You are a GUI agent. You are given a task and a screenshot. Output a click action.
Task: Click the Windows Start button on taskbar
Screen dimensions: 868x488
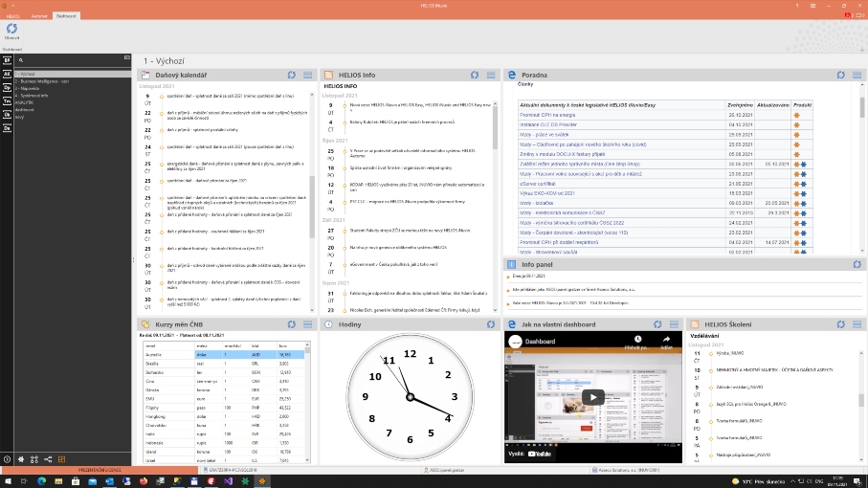click(x=9, y=481)
